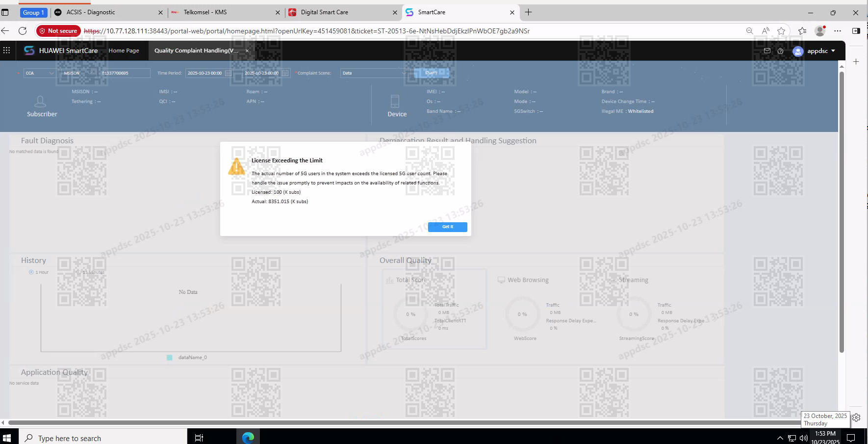Toggle the dataName_0 legend swatch
This screenshot has width=868, height=444.
pos(170,358)
